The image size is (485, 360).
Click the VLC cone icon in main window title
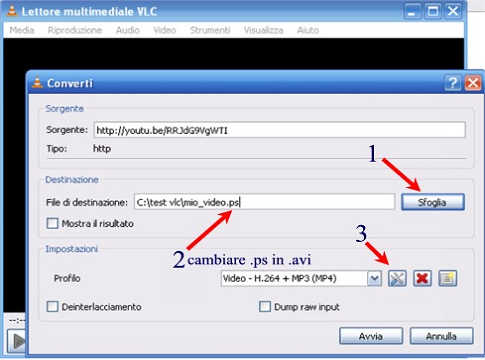(12, 11)
